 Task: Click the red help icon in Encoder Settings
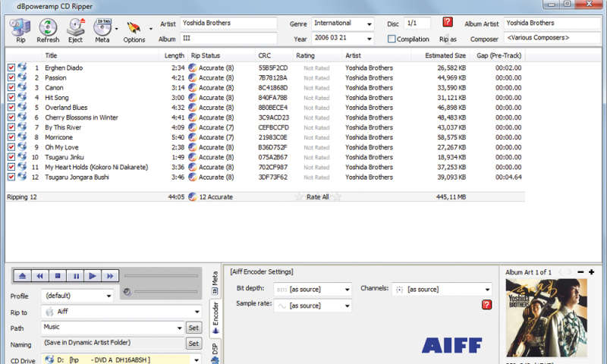(x=486, y=305)
